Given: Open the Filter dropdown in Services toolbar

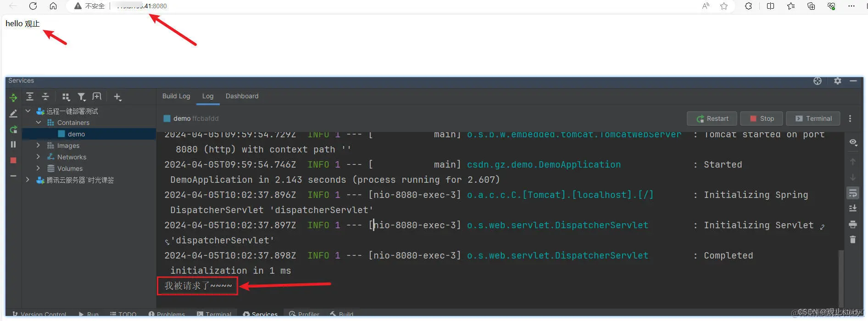Looking at the screenshot, I should tap(82, 96).
